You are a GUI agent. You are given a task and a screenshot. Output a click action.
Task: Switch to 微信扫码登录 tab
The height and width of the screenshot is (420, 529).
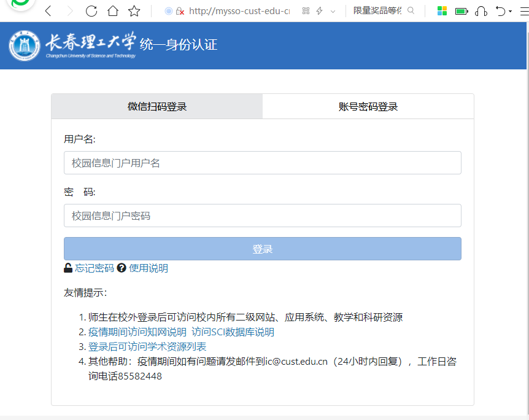click(157, 106)
